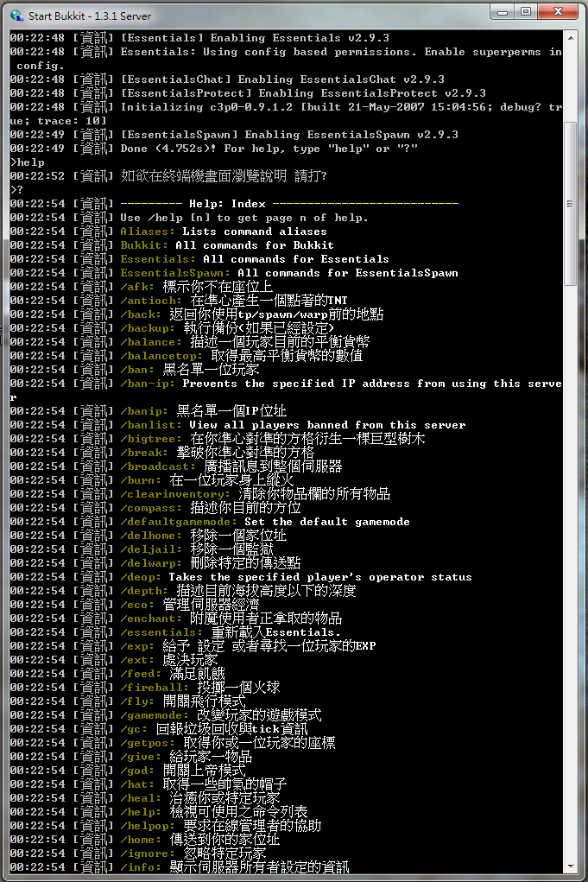Click the scrollbar down arrow
The height and width of the screenshot is (882, 588).
tap(571, 866)
